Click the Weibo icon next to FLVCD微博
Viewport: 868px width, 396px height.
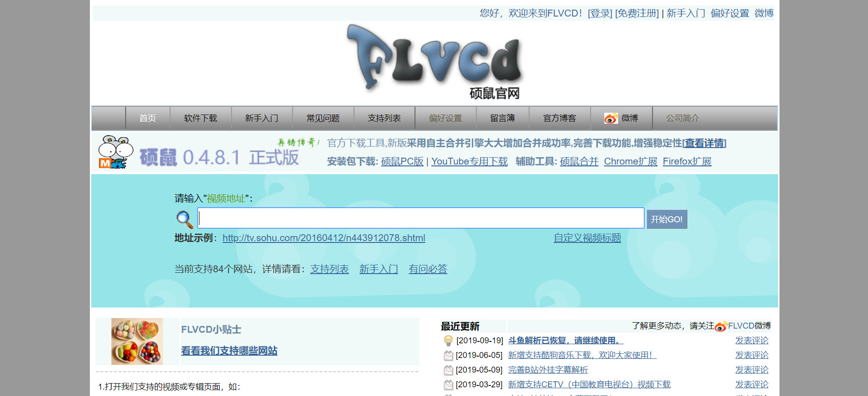(721, 326)
